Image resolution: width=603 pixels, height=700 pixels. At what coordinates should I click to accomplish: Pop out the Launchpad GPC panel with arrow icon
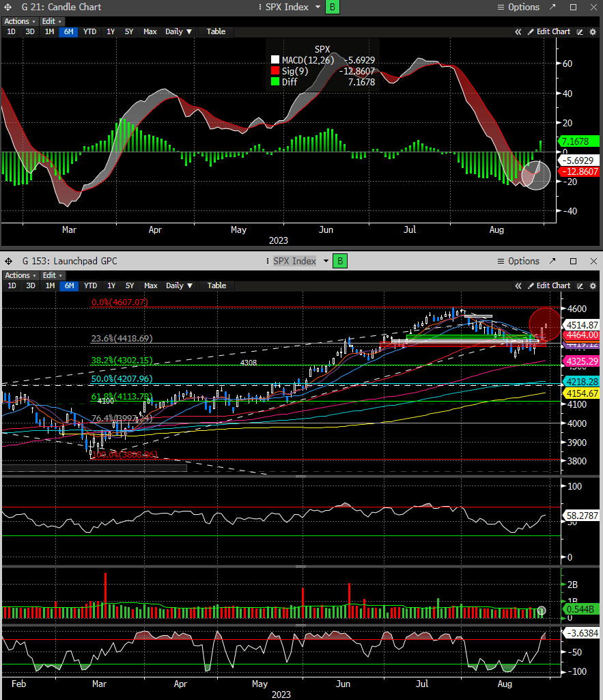(x=552, y=261)
